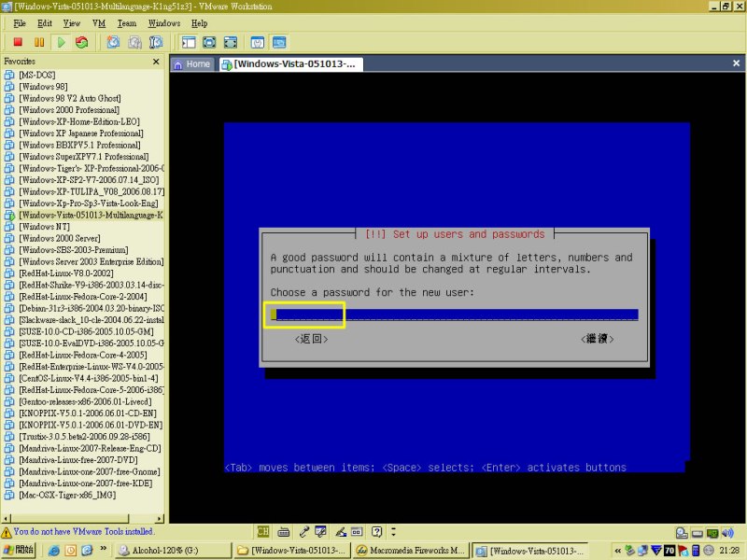Switch to Alcohol 120% taskbar button

click(x=174, y=550)
